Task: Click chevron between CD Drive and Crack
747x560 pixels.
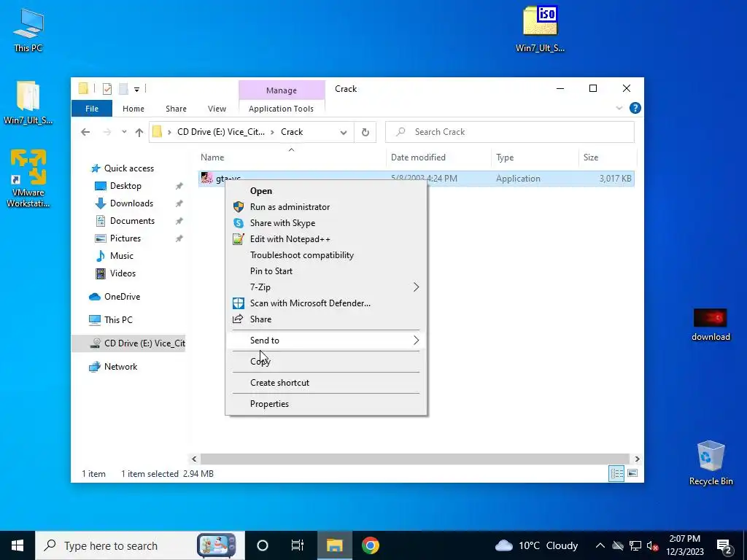Action: (273, 133)
